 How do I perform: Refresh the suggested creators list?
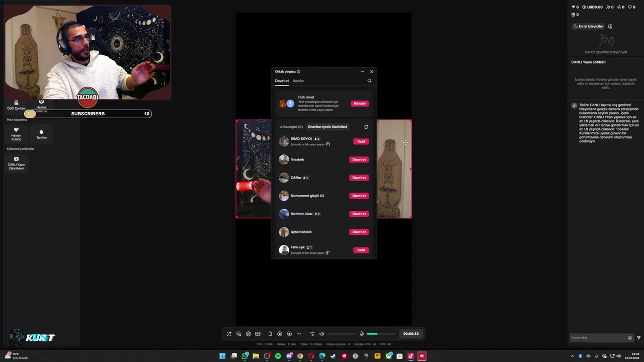pyautogui.click(x=366, y=127)
